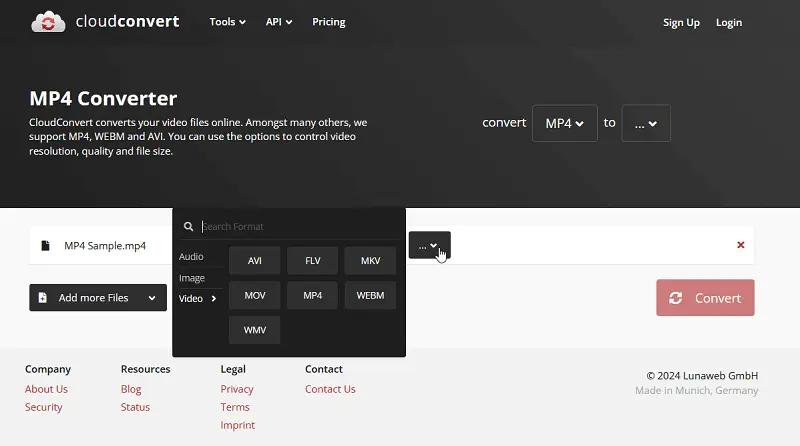Click the Search Format input field
This screenshot has height=446, width=800.
(298, 227)
